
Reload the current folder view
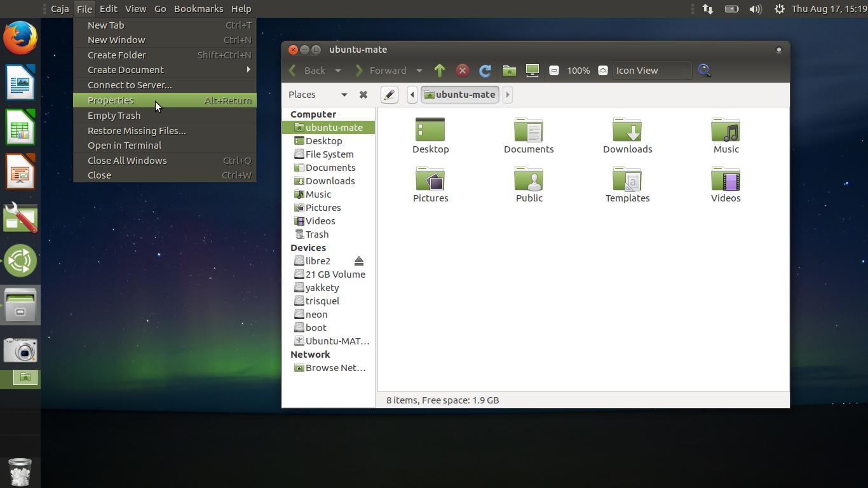point(485,71)
